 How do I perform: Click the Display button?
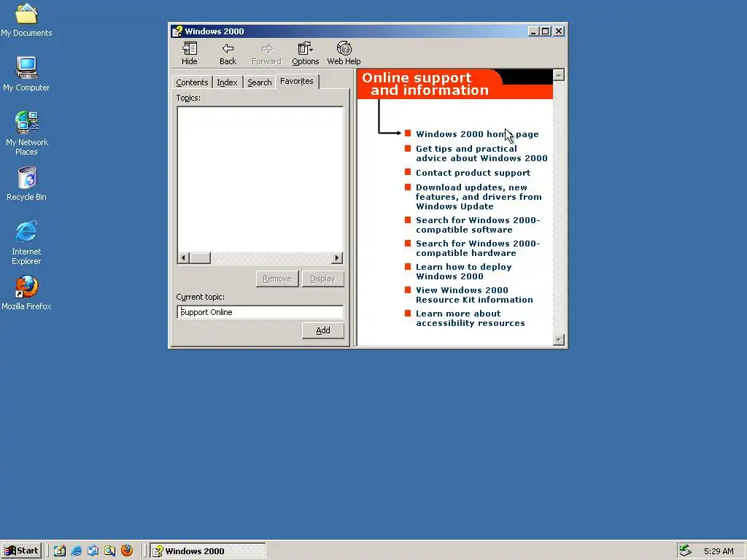322,279
